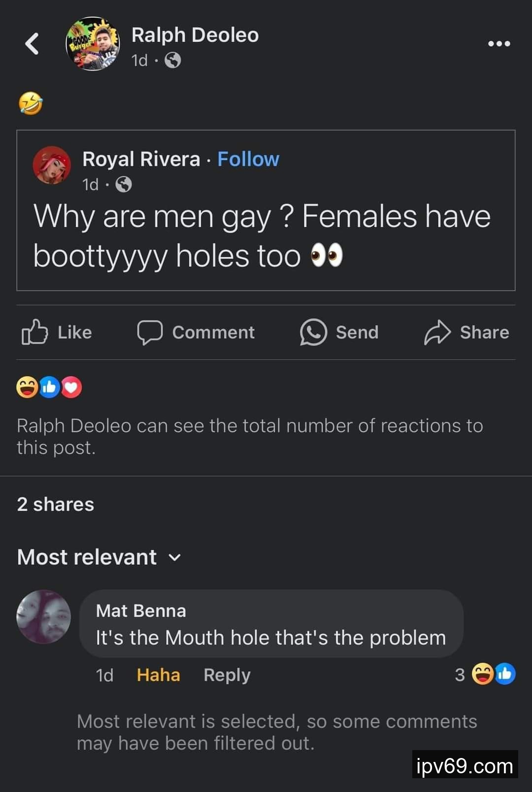Open Mat Benna's profile picture
The width and height of the screenshot is (532, 792).
(44, 617)
